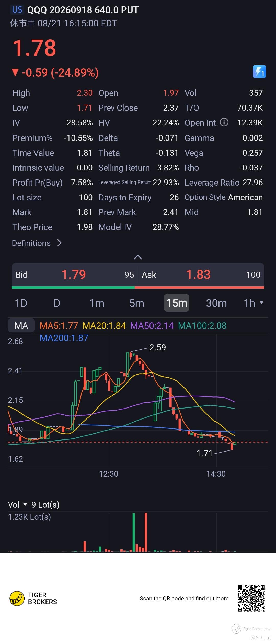Tap the tallest red volume bar
The height and width of the screenshot is (644, 276).
click(146, 532)
